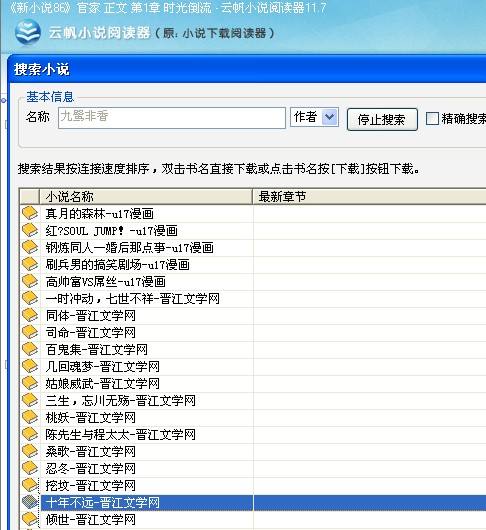Select 百鬼集-晋江文学网 result

click(x=97, y=350)
